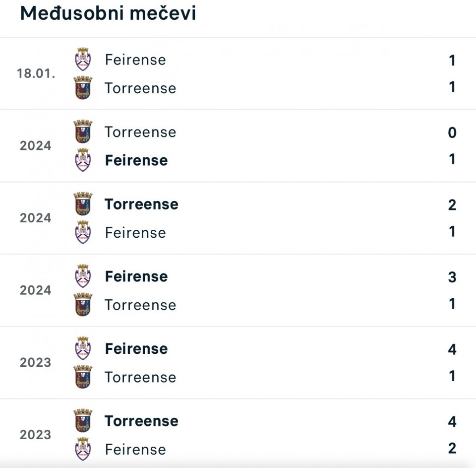Viewport: 476px width, 468px height.
Task: Click the "Međusobni mečevi" heading
Action: [108, 13]
